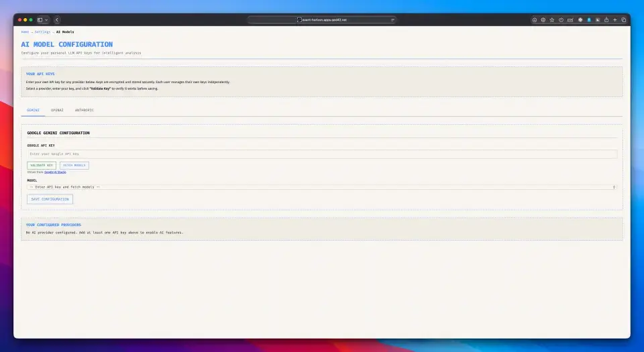
Task: Focus the Google API key input field
Action: coord(322,154)
